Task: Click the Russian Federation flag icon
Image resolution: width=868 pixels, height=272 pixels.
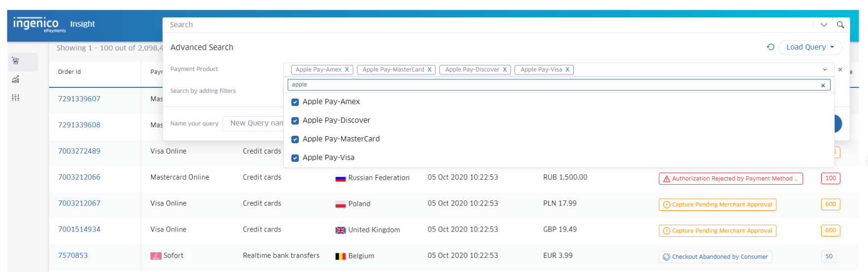Action: click(x=340, y=178)
